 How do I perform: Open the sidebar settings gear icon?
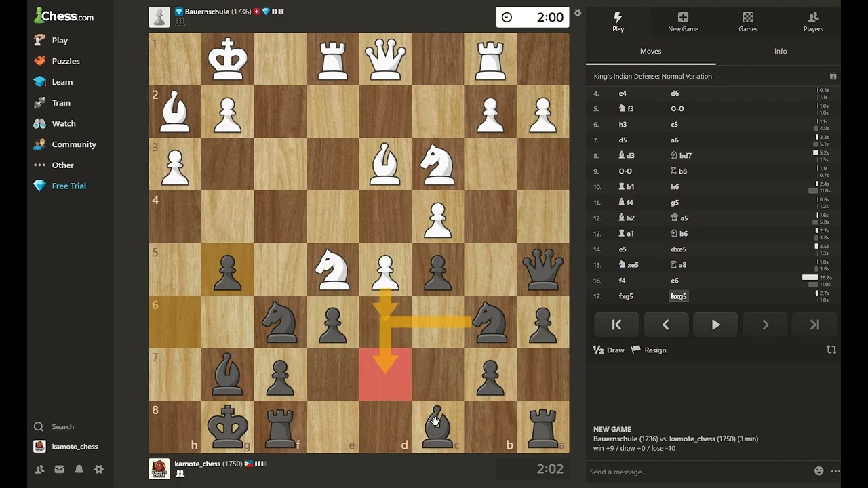coord(99,469)
